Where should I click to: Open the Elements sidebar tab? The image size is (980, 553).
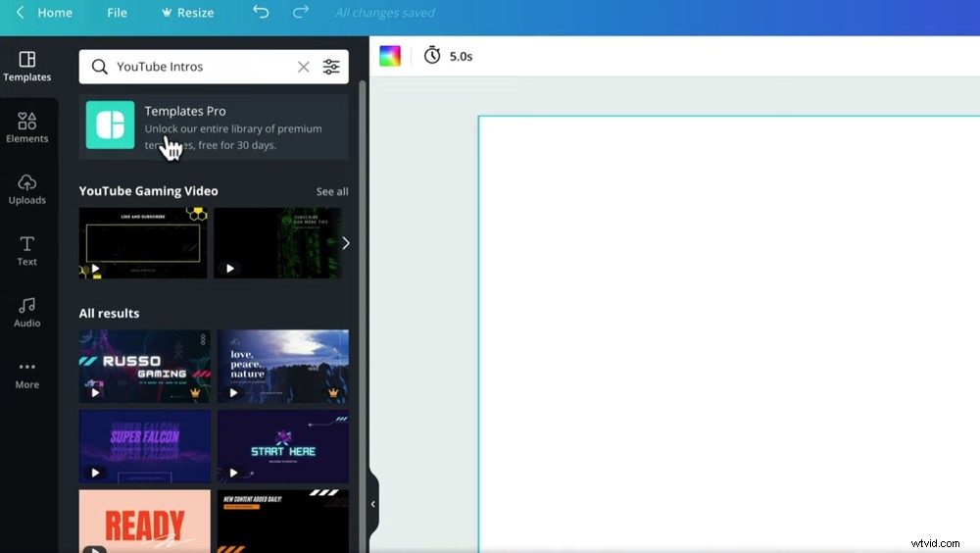(26, 127)
